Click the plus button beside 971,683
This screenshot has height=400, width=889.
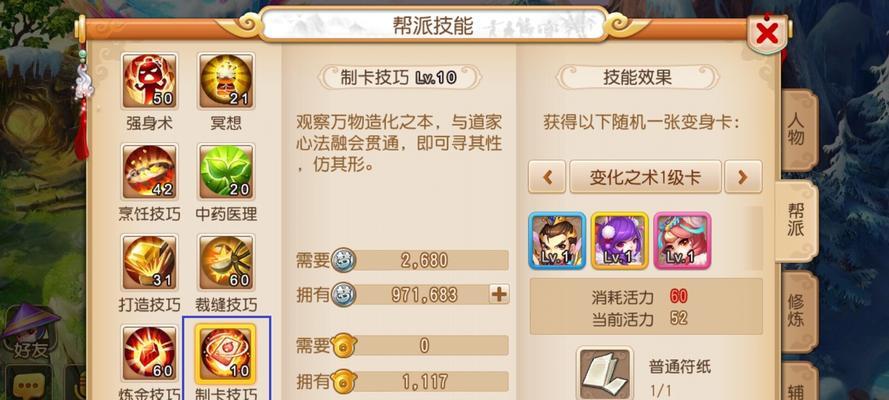pos(499,294)
